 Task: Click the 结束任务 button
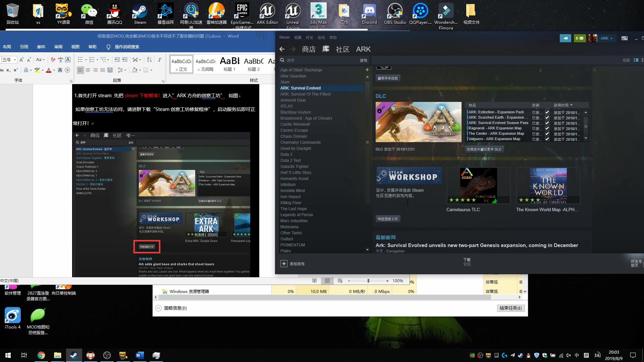(511, 308)
